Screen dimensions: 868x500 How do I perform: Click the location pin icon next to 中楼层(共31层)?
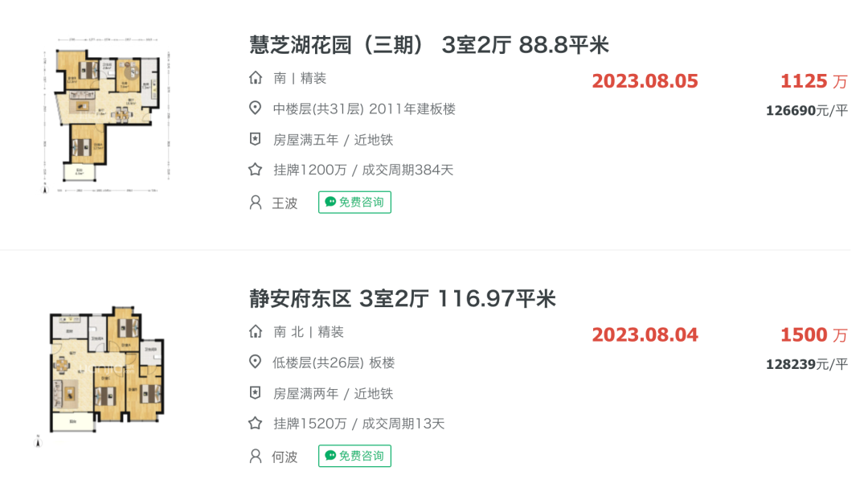[256, 108]
